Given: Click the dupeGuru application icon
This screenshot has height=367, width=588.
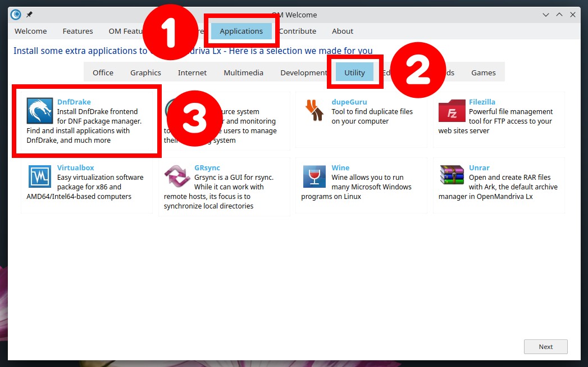Looking at the screenshot, I should (314, 110).
